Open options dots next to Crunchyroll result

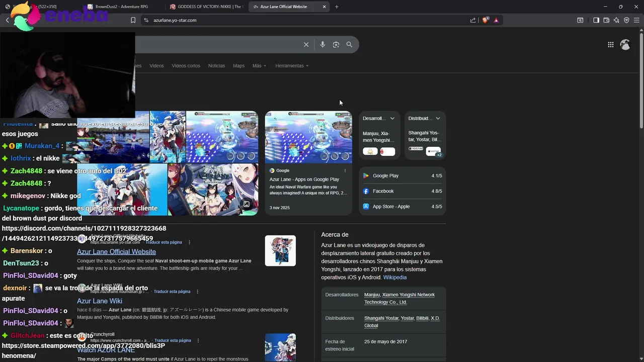pyautogui.click(x=198, y=340)
